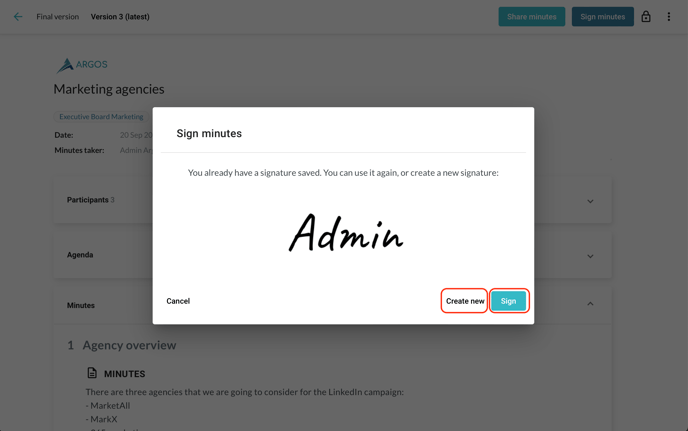Open the three-dot more options menu

[x=669, y=17]
